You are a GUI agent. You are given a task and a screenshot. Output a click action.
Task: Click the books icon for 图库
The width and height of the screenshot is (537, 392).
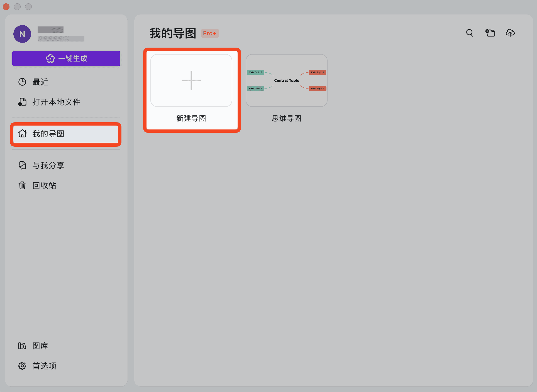pyautogui.click(x=22, y=346)
